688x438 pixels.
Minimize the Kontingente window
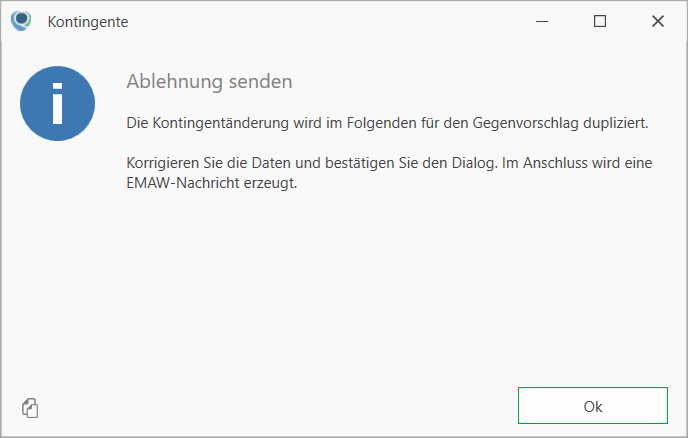tap(542, 21)
